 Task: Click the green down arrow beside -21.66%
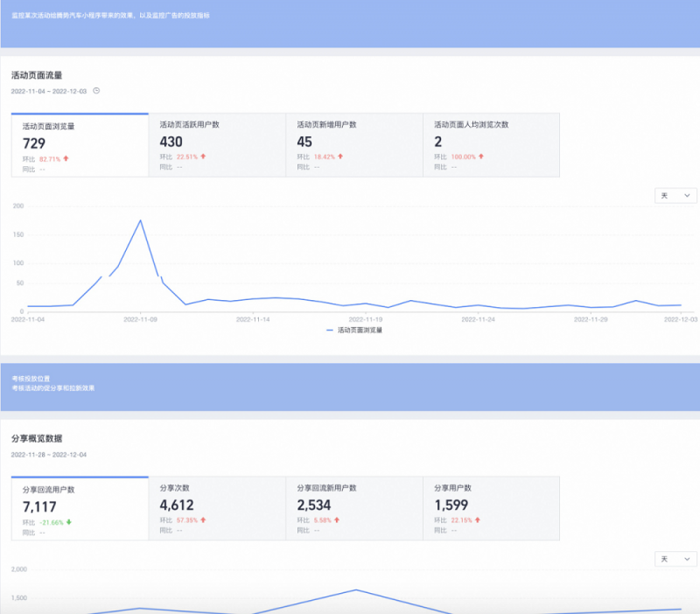click(x=69, y=521)
